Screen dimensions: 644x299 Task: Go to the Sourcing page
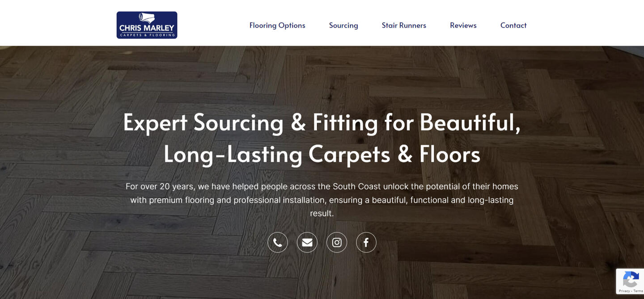pyautogui.click(x=343, y=25)
